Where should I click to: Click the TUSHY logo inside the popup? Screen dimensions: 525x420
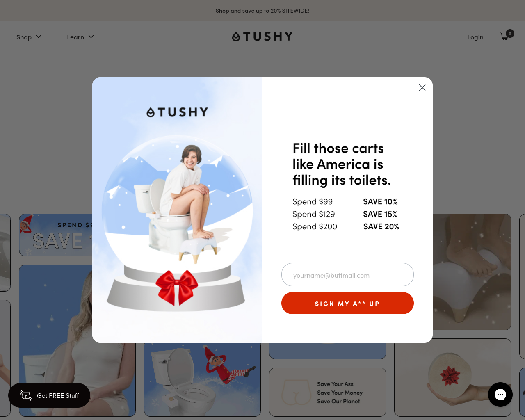tap(177, 112)
